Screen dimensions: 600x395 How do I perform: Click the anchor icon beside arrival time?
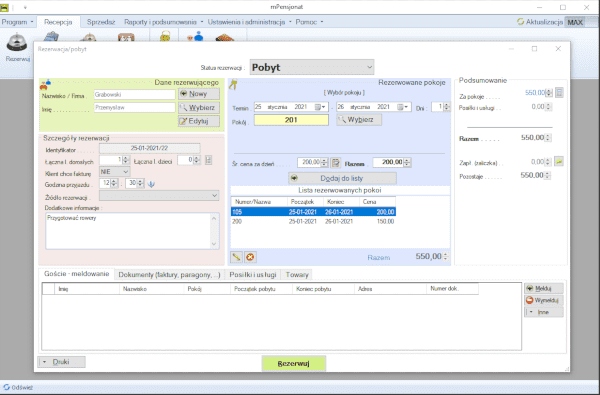point(151,184)
